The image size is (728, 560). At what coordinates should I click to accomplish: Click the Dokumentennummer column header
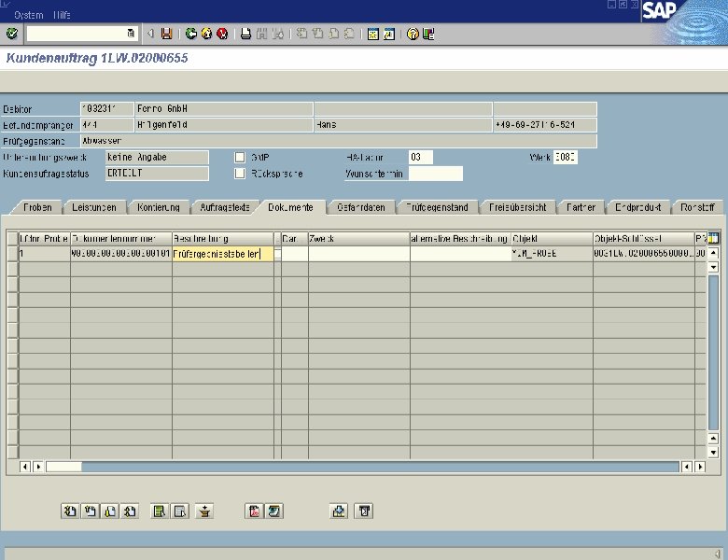coord(120,239)
